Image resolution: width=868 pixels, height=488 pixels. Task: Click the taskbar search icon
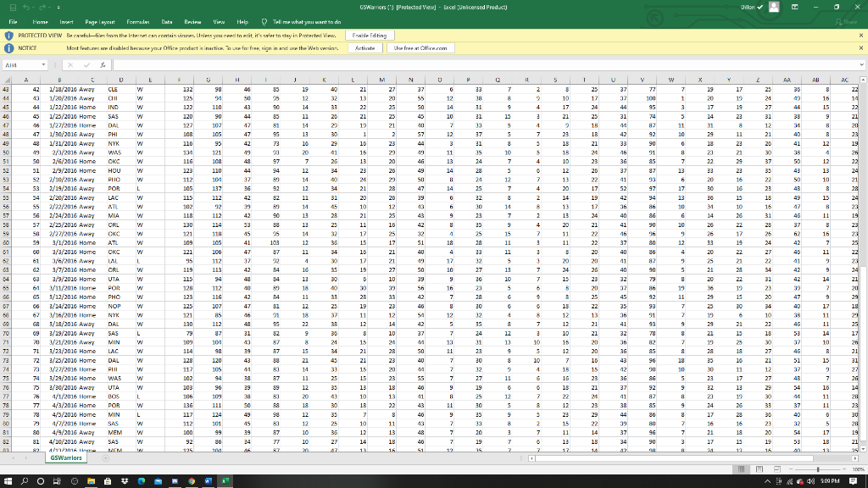[x=25, y=481]
